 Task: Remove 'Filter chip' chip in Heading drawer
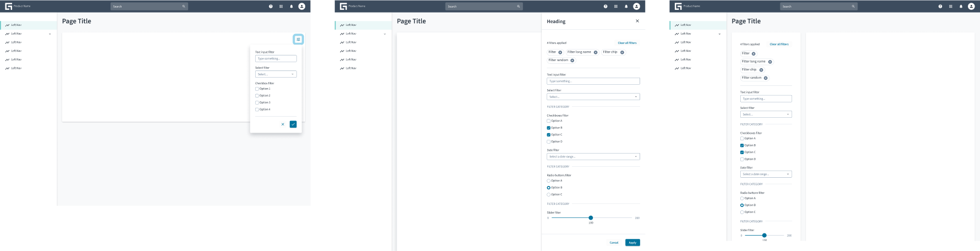[622, 52]
